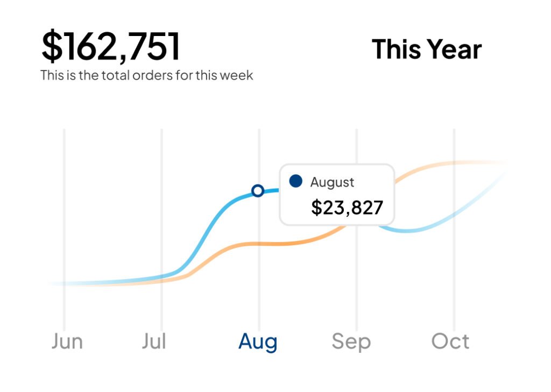Screen dimensions: 551x392
Task: Select the Jul month label
Action: coord(154,341)
